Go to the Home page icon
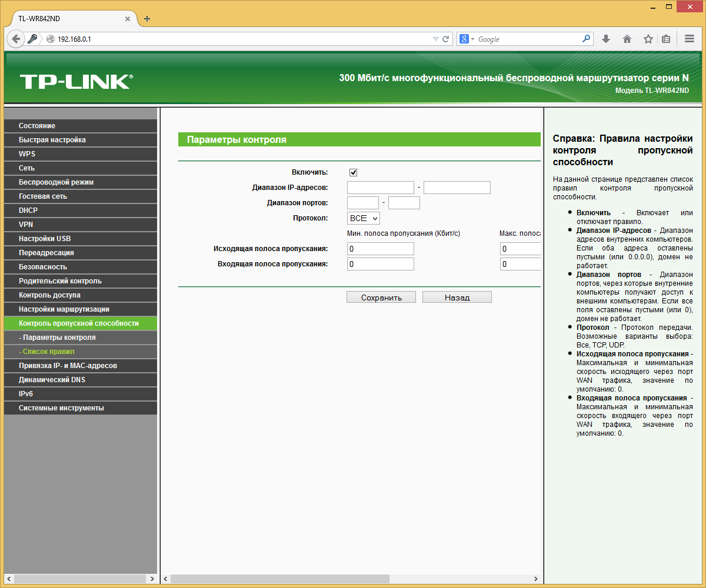 627,39
